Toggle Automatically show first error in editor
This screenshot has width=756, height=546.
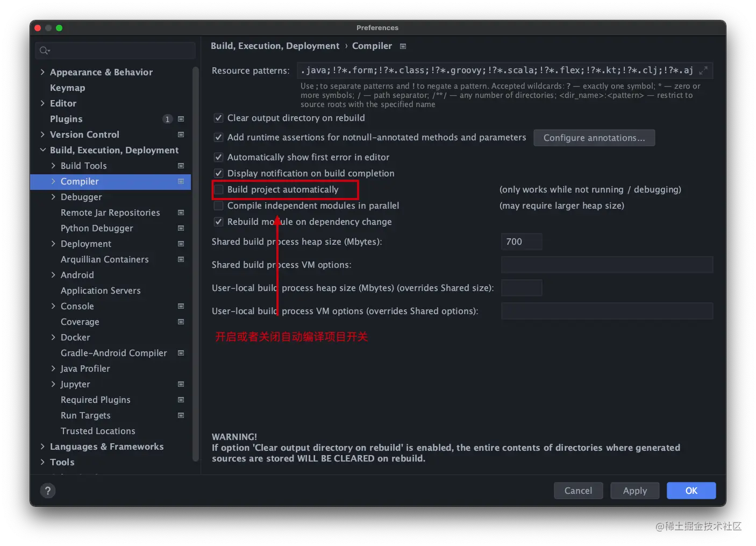click(x=218, y=157)
